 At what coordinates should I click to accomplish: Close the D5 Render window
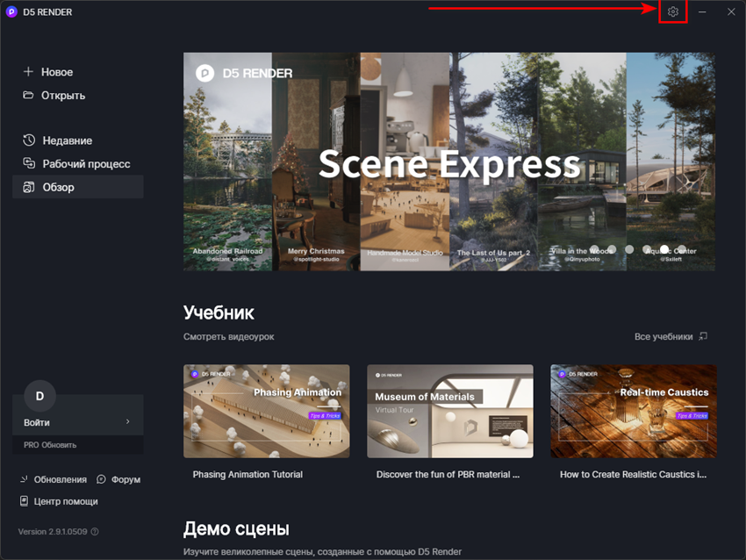(731, 12)
